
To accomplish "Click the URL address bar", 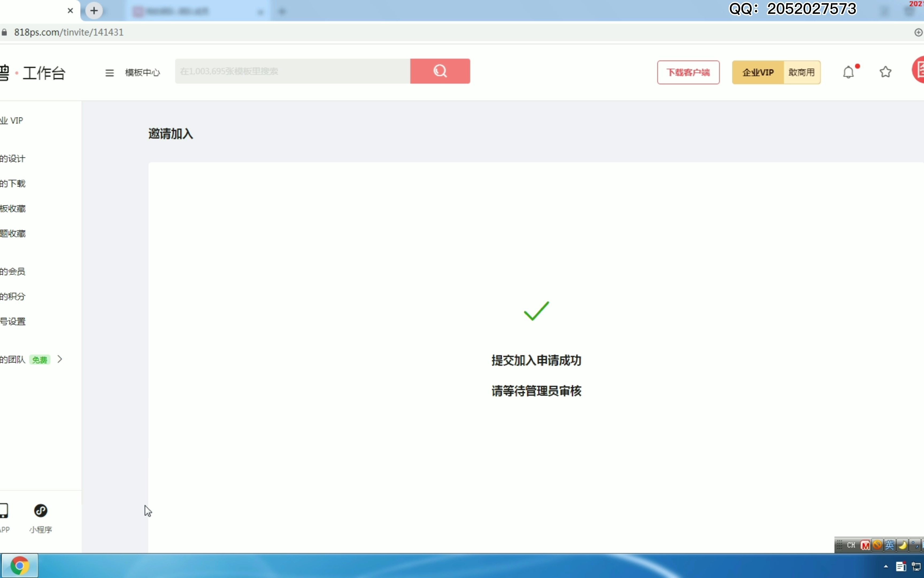I will coord(458,32).
